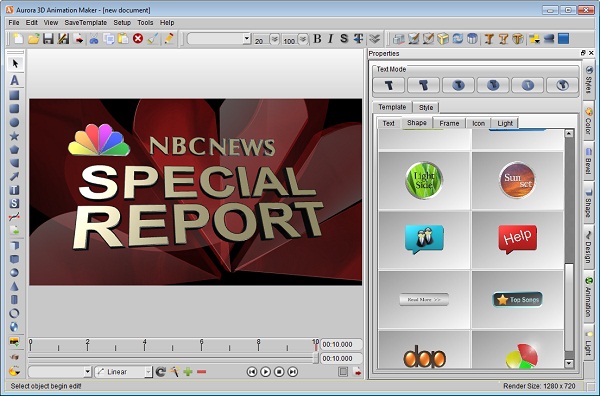
Task: Open the View menu
Action: pos(51,23)
